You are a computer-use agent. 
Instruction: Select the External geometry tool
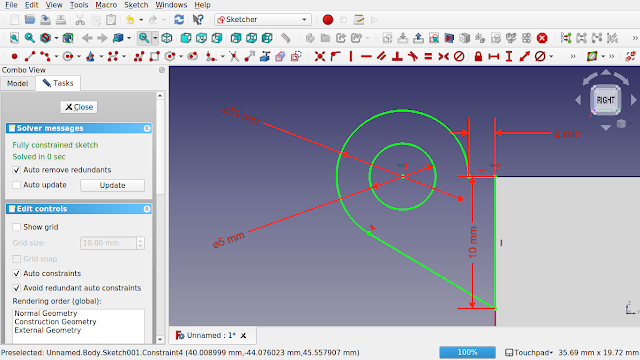point(265,56)
